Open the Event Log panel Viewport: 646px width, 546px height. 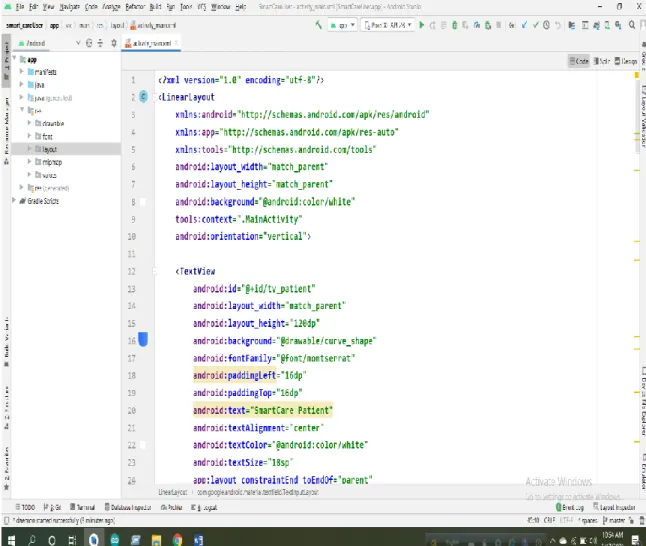[570, 507]
